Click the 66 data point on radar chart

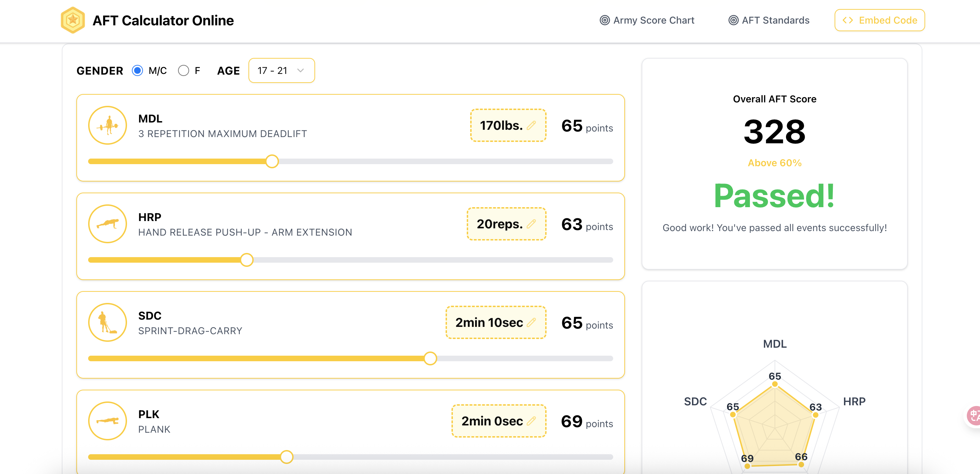point(801,464)
